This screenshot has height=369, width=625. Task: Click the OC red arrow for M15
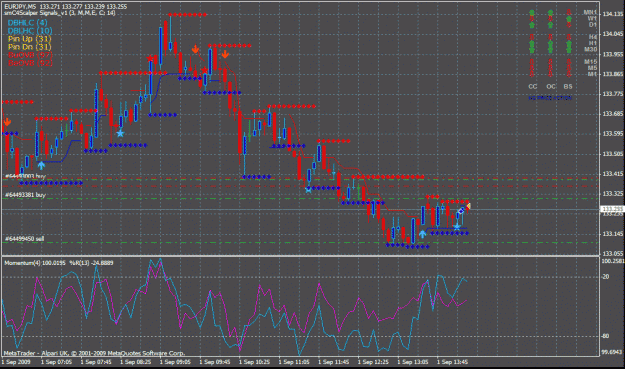tap(550, 61)
